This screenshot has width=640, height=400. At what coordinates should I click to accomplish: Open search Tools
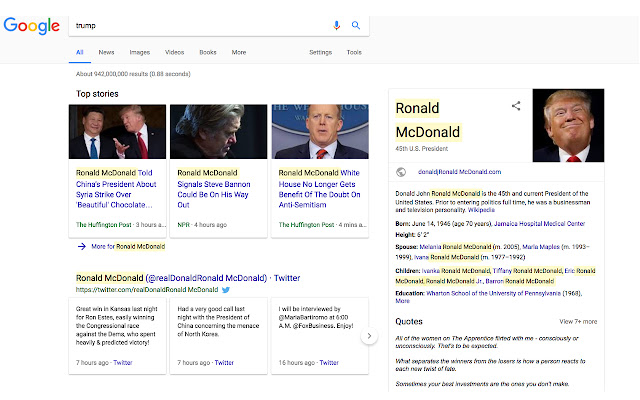(354, 52)
